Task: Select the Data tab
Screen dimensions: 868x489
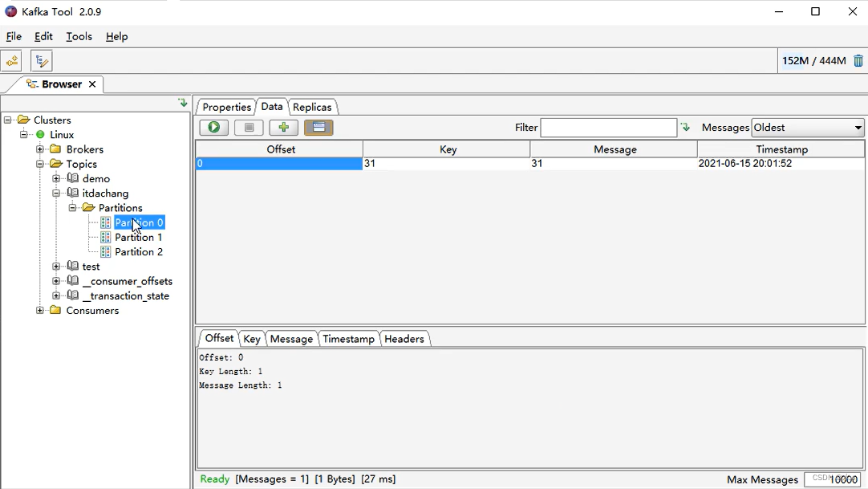Action: [x=272, y=106]
